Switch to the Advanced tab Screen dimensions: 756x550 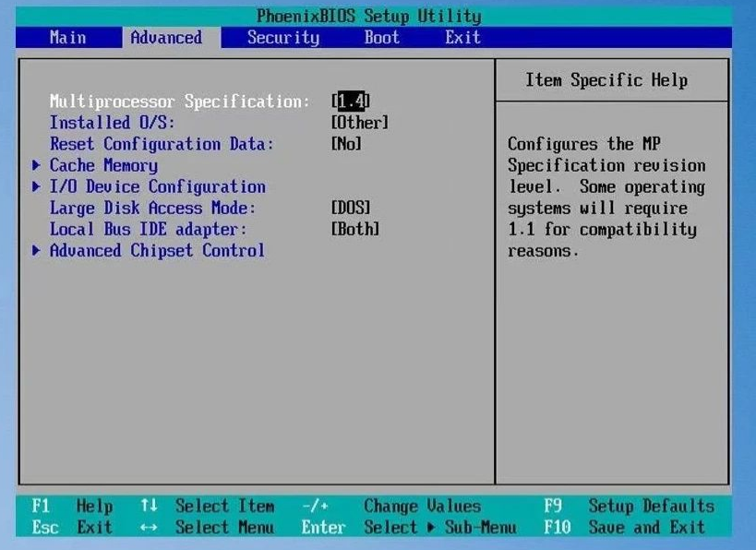point(167,38)
